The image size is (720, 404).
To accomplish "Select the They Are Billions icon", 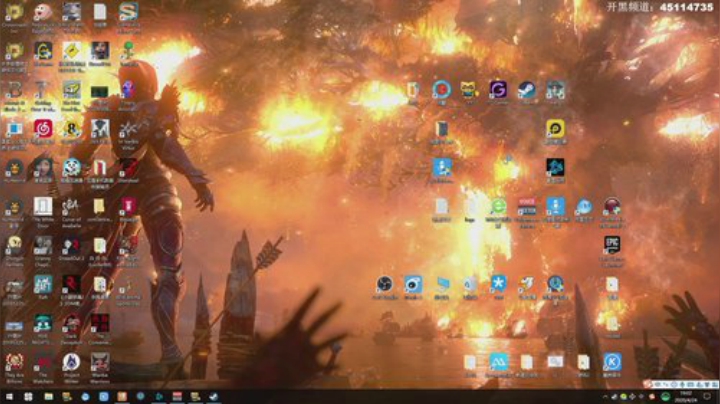I will click(14, 362).
